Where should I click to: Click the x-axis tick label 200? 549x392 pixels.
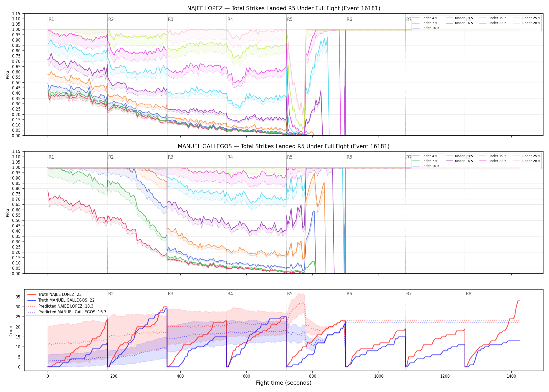(114, 376)
